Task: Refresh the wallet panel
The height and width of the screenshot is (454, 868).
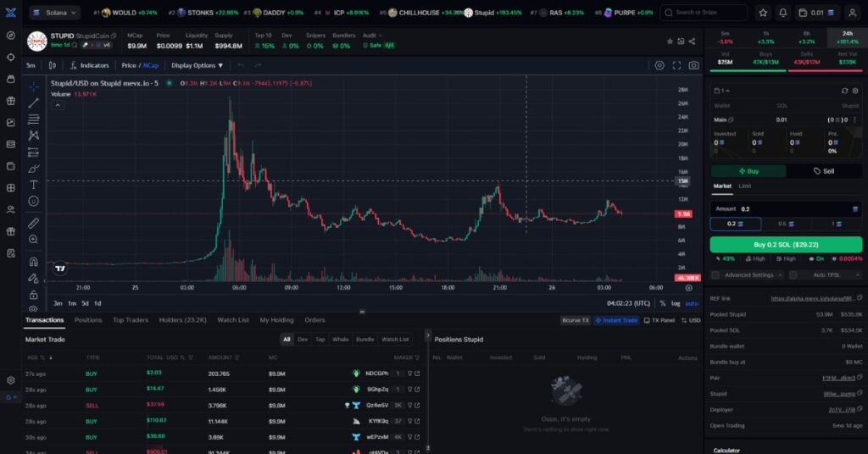Action: [x=845, y=91]
